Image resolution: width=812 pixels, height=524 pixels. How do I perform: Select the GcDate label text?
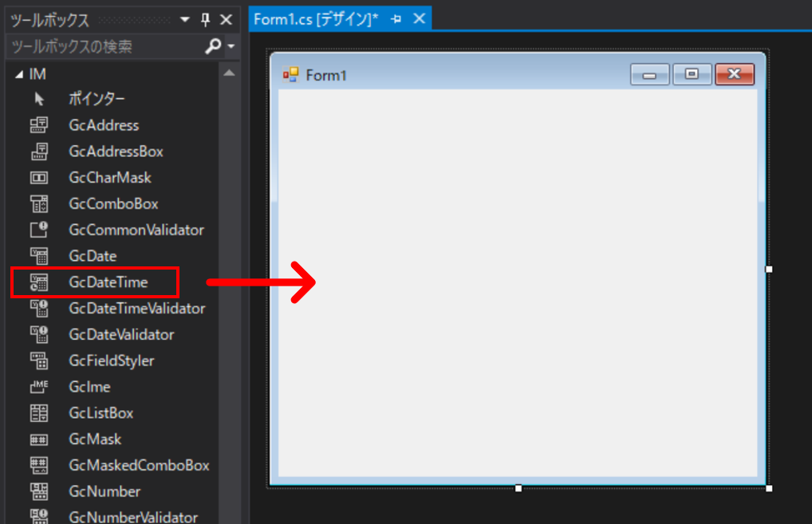(x=93, y=256)
